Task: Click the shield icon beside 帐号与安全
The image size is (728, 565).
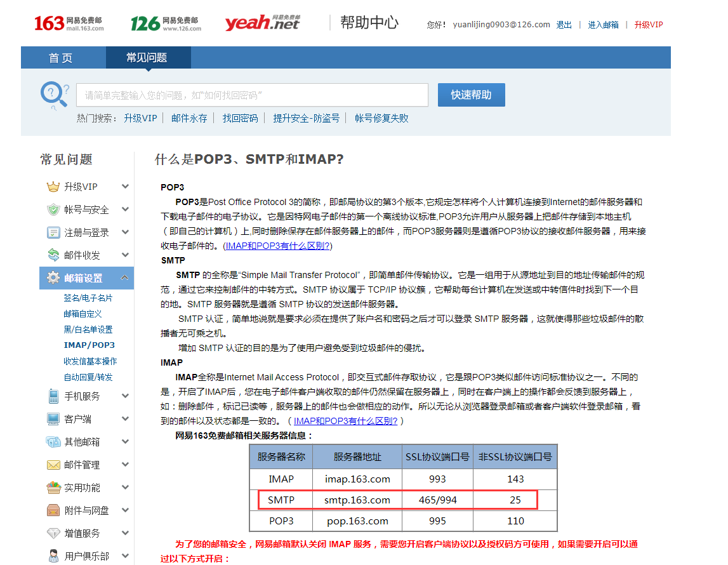Action: [53, 209]
